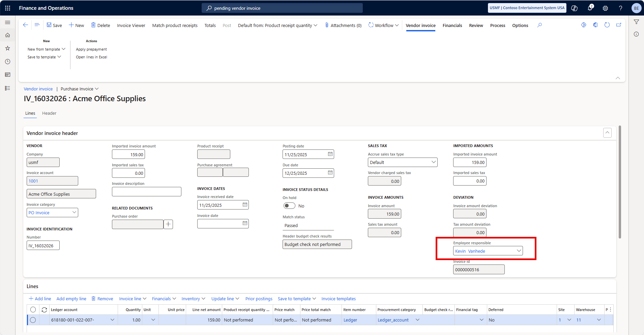Click the Invoice description field
The width and height of the screenshot is (644, 335).
coord(147,192)
